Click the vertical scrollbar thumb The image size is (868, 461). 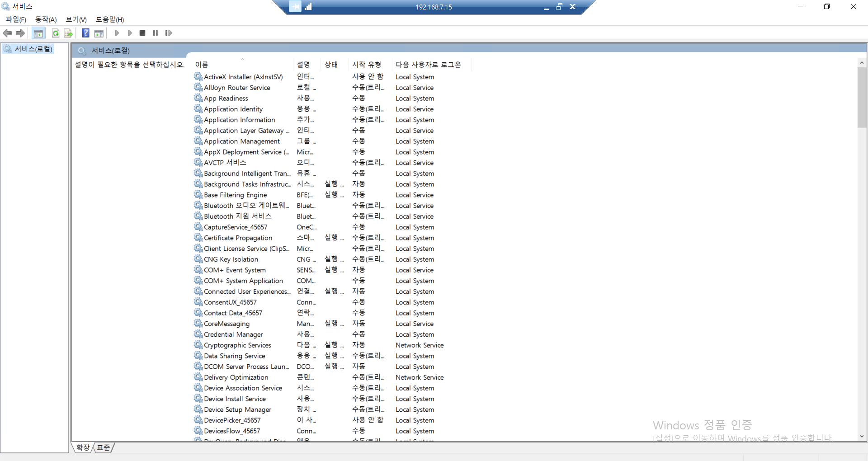tap(862, 98)
